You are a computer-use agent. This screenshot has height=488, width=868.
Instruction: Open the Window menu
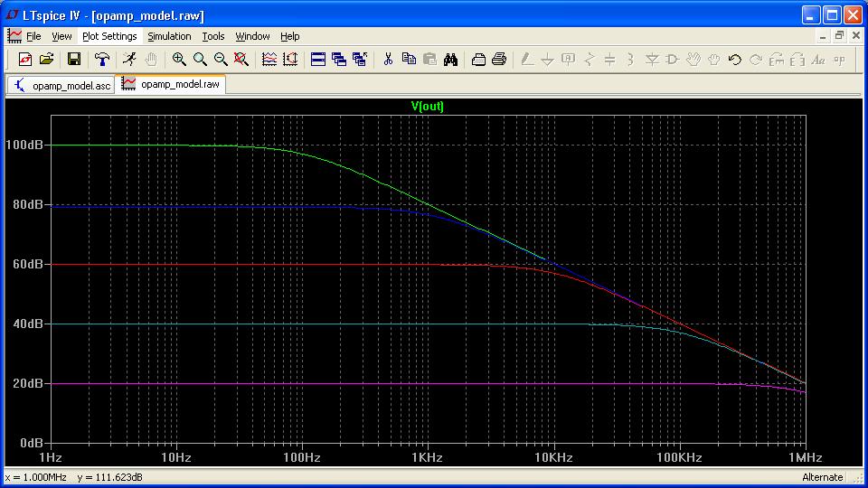(252, 36)
